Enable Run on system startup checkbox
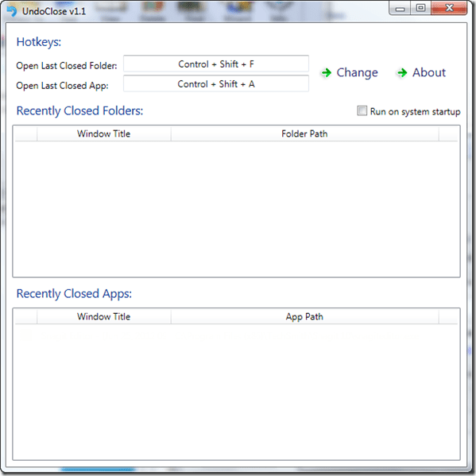The width and height of the screenshot is (476, 476). pos(362,110)
